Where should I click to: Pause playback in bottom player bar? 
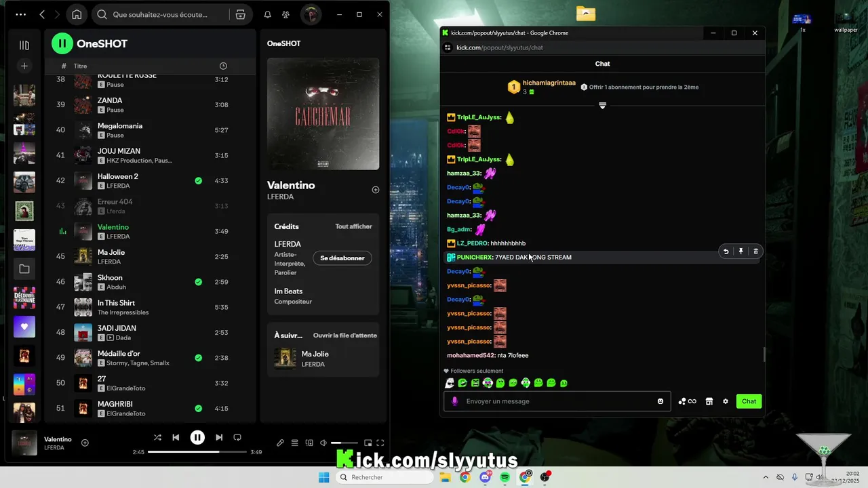click(x=197, y=438)
